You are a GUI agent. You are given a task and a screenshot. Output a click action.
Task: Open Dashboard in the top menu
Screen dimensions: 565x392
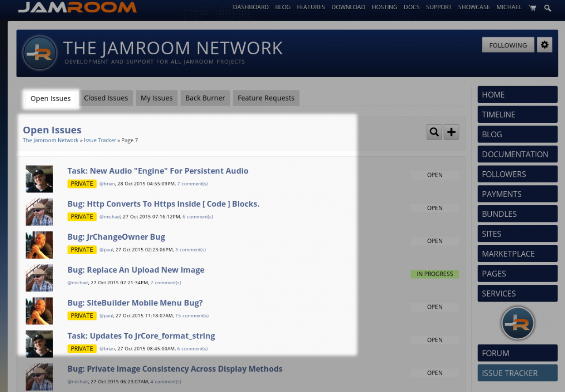[251, 7]
